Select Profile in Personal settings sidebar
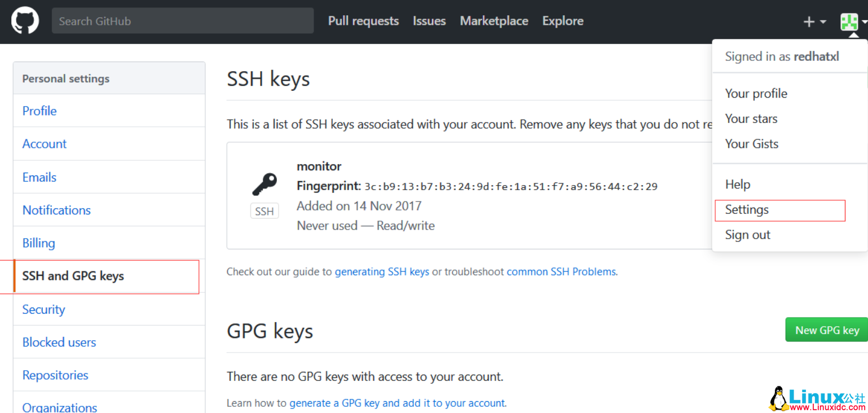This screenshot has width=868, height=413. 109,111
